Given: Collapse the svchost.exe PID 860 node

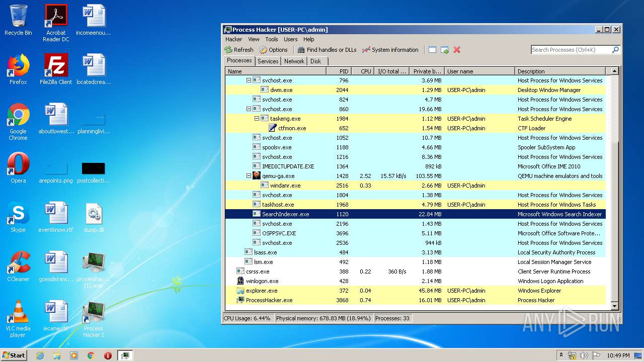Looking at the screenshot, I should (249, 109).
